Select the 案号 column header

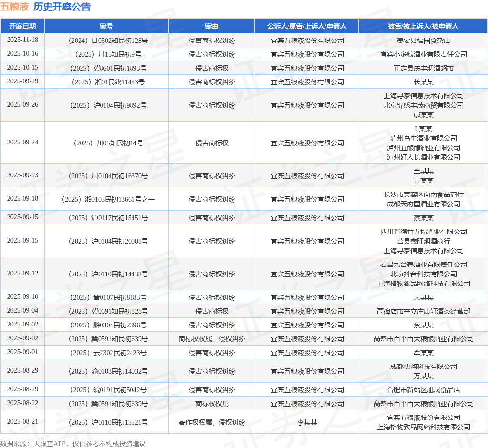(106, 26)
